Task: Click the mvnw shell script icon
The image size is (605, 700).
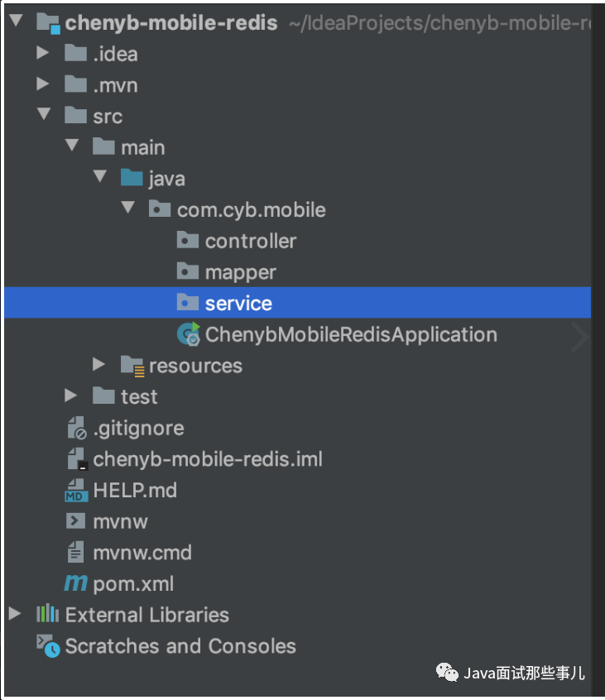Action: 75,521
